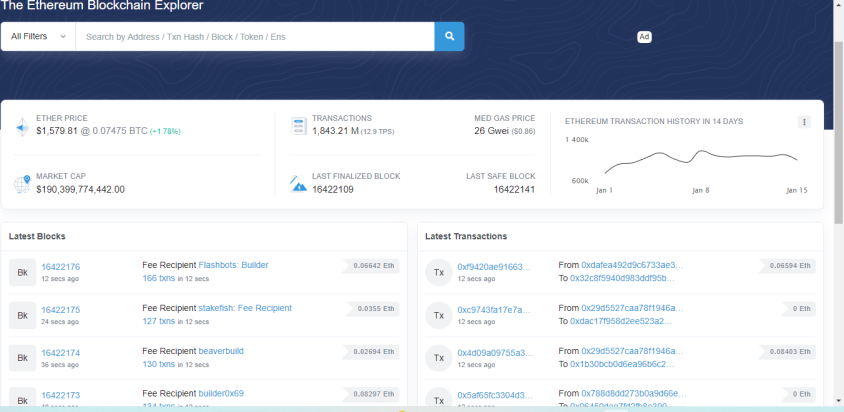Focus the address search input field

(255, 37)
